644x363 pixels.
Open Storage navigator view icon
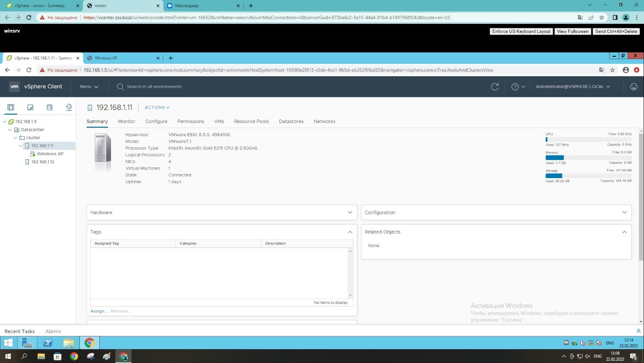point(50,107)
